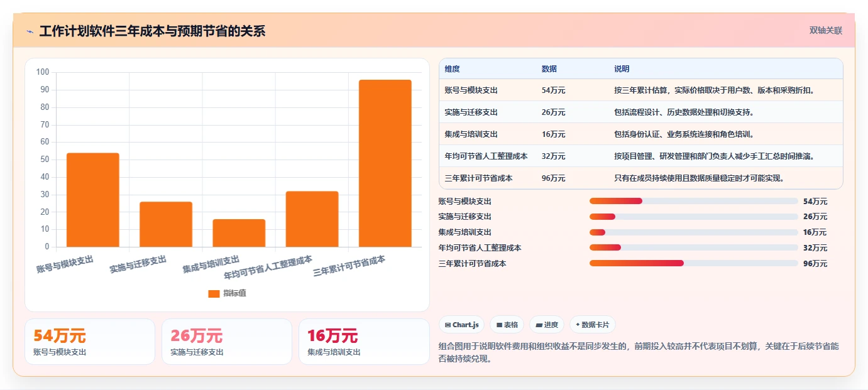Viewport: 868px width, 390px height.
Task: Click 三年累计可节省成本 in the table
Action: coord(478,178)
